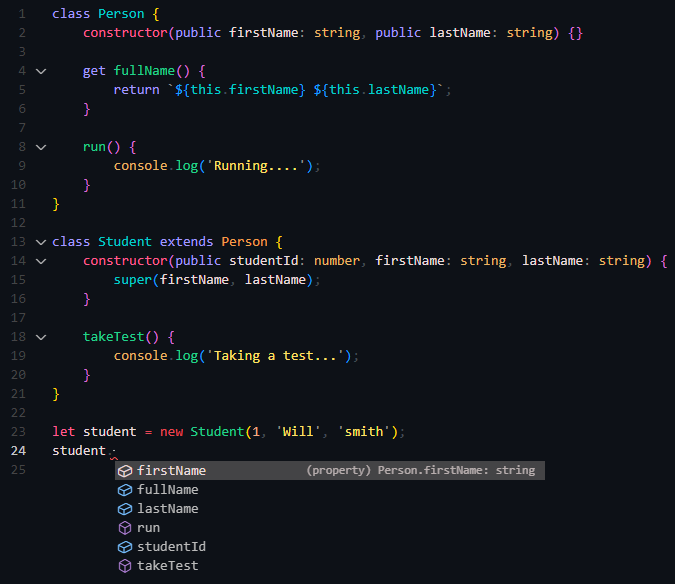Choose 'fullName' autocomplete suggestion

point(330,489)
